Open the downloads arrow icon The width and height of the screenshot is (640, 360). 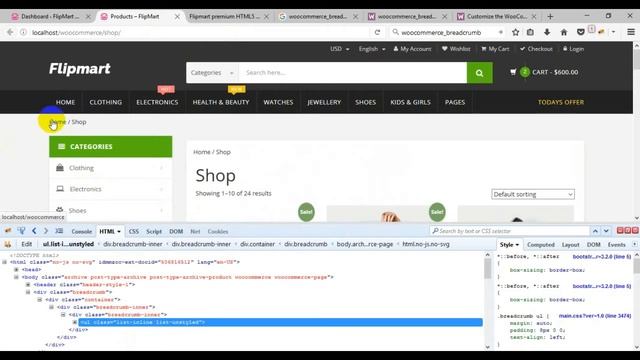547,32
